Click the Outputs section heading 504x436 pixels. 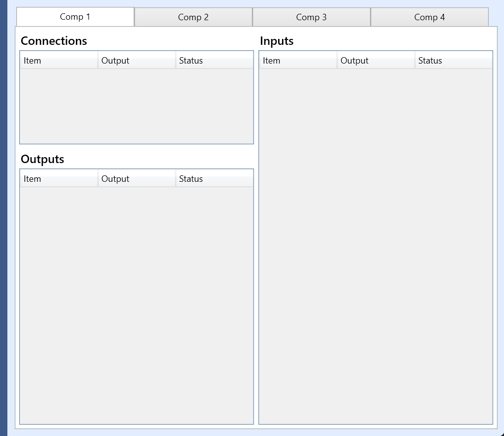[x=42, y=159]
